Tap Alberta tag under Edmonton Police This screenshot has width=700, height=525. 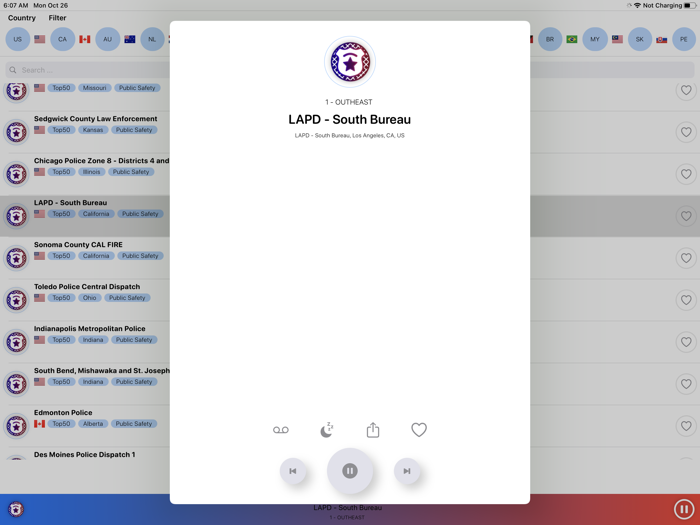(x=93, y=424)
